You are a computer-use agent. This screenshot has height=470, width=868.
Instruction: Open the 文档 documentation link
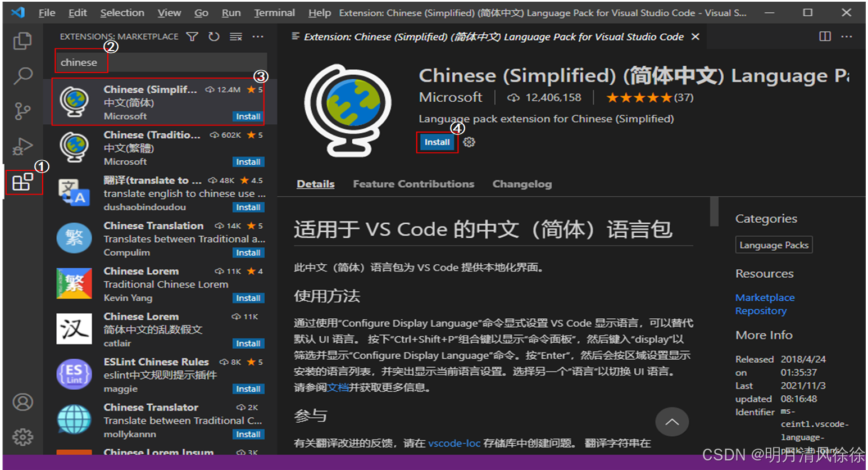click(x=338, y=387)
